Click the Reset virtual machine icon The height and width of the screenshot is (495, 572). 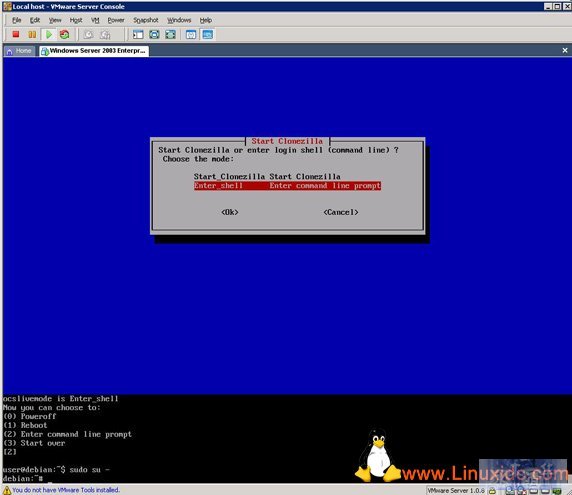[x=65, y=34]
